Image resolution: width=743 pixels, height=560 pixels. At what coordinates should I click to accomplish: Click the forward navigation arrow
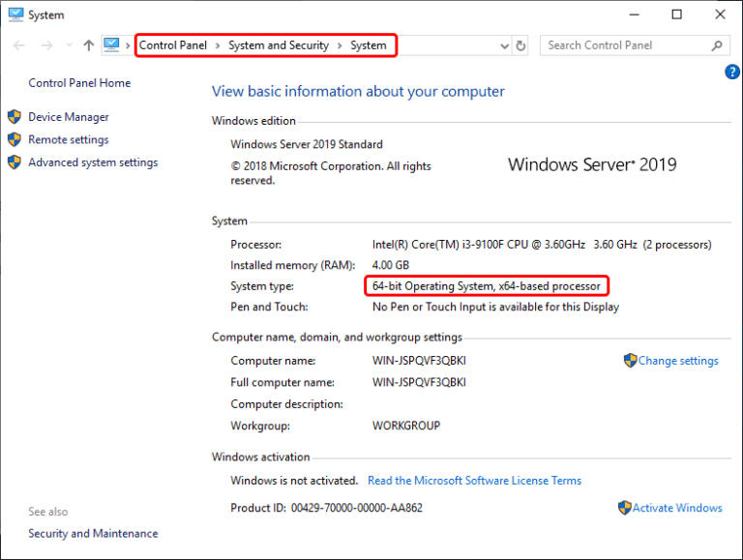(46, 45)
